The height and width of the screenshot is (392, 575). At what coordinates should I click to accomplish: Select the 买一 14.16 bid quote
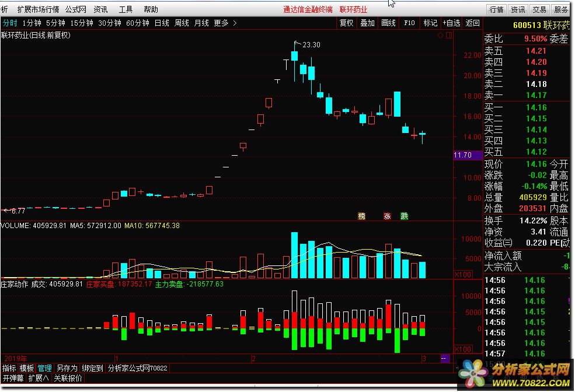(x=515, y=107)
